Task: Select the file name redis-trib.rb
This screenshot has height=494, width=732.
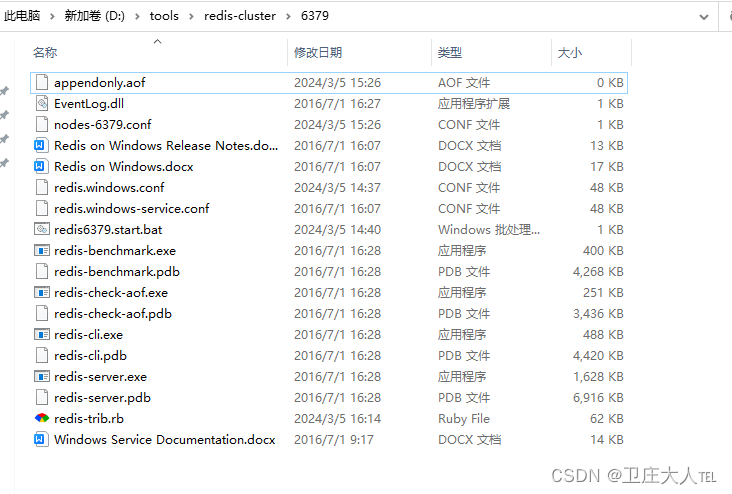Action: coord(89,419)
